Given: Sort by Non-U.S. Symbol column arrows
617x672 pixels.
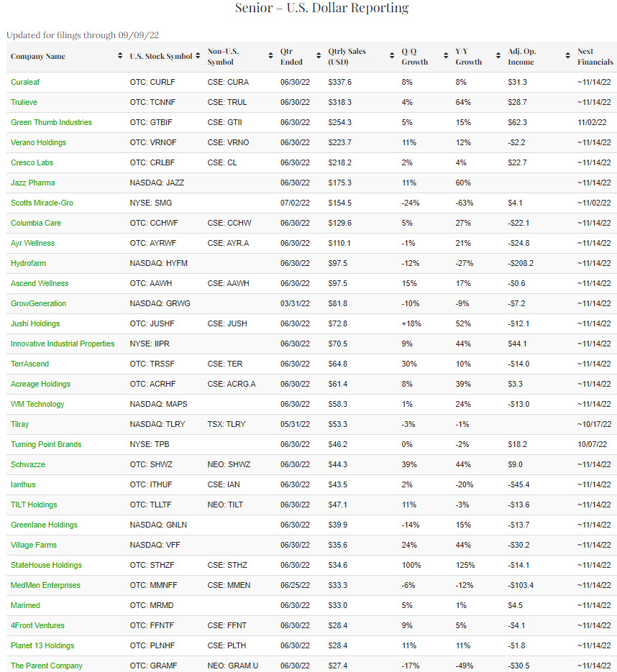Looking at the screenshot, I should (x=271, y=56).
